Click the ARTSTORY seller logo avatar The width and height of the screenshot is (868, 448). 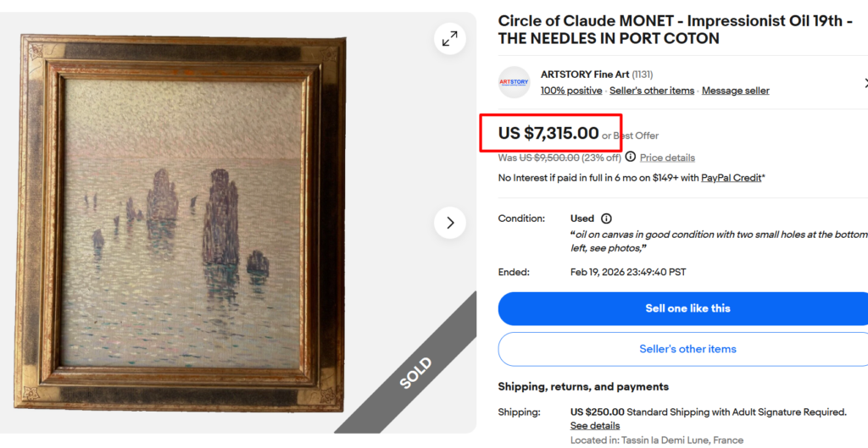pyautogui.click(x=514, y=82)
